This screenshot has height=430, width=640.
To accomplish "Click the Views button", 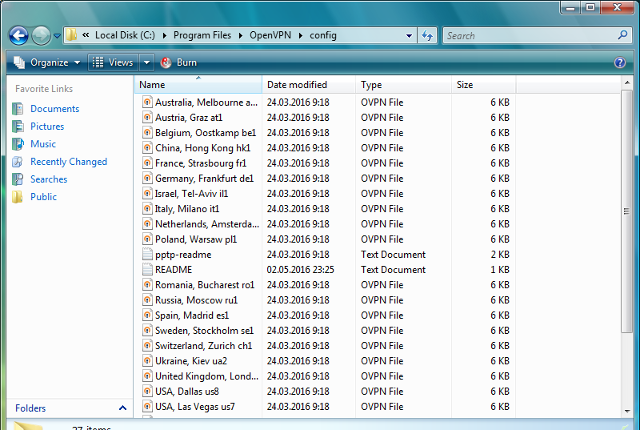I will [x=113, y=62].
